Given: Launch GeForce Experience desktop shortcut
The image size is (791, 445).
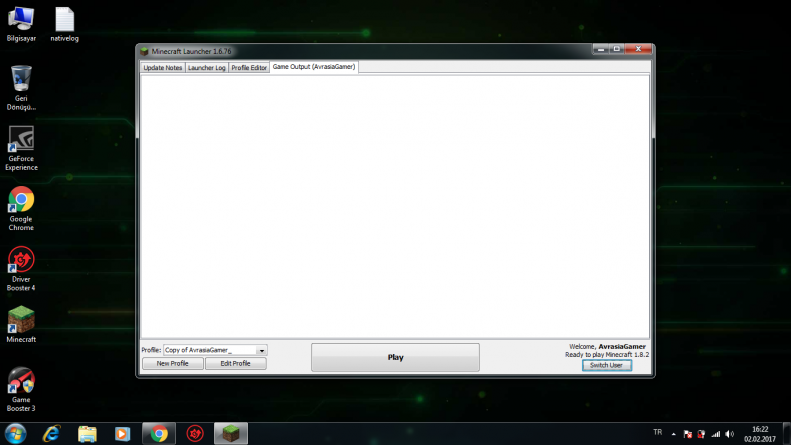Looking at the screenshot, I should pos(21,148).
